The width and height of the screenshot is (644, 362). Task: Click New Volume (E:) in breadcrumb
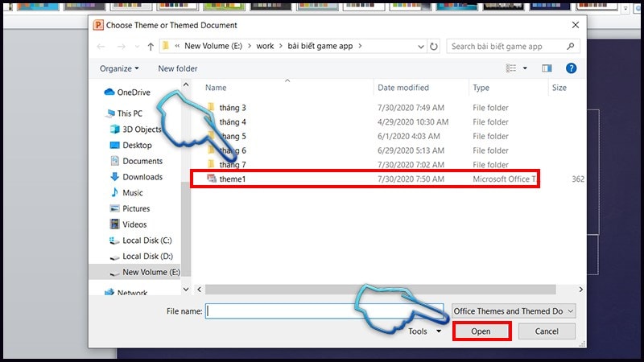pyautogui.click(x=213, y=46)
